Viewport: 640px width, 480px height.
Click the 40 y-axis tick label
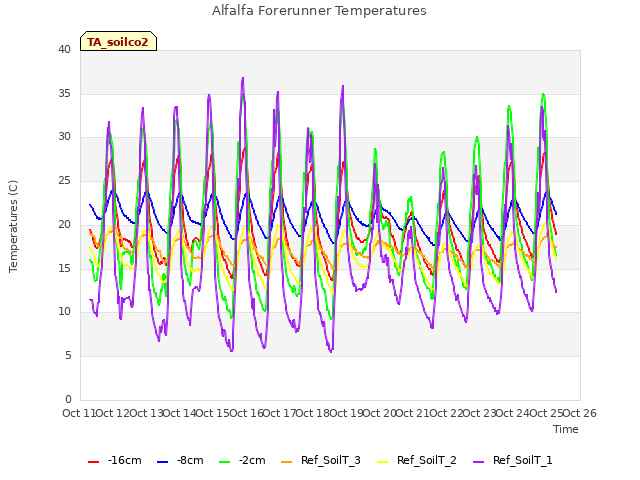pyautogui.click(x=64, y=50)
